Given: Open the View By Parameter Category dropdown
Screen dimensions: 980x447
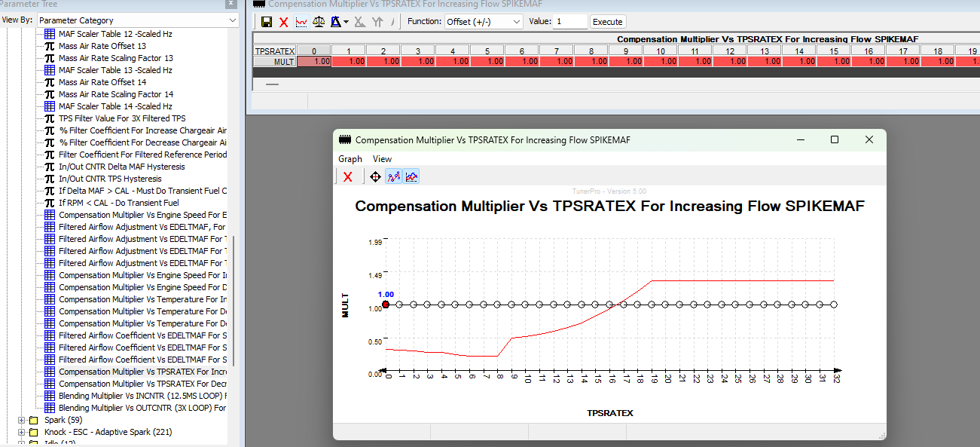Looking at the screenshot, I should tap(138, 20).
